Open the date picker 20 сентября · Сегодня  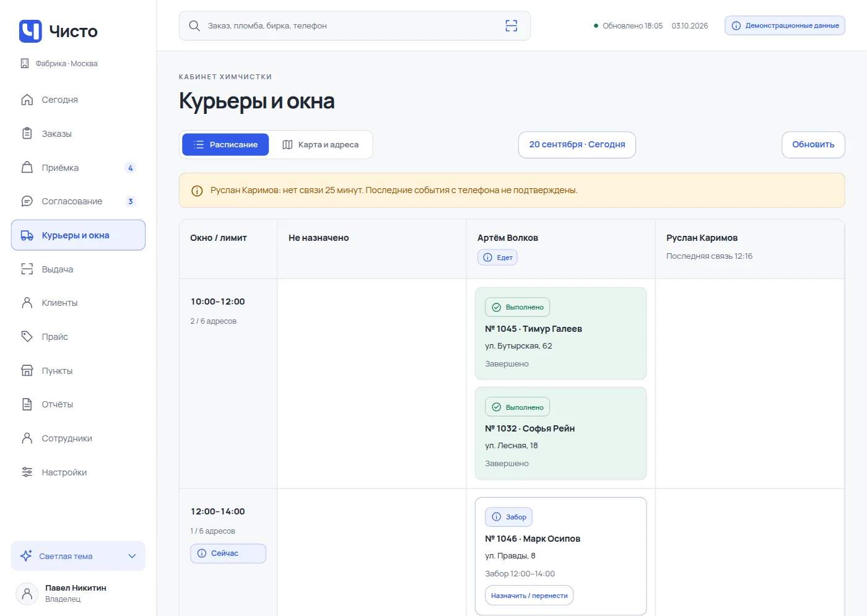(577, 145)
